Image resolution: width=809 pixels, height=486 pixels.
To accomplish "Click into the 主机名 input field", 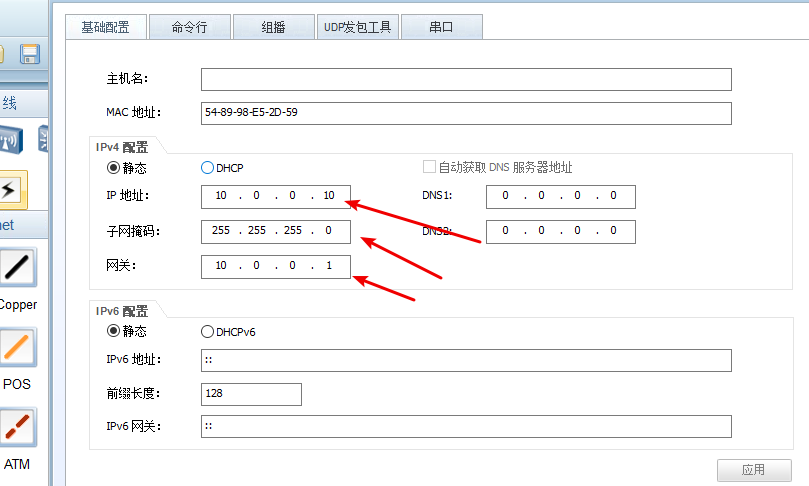I will (x=466, y=79).
